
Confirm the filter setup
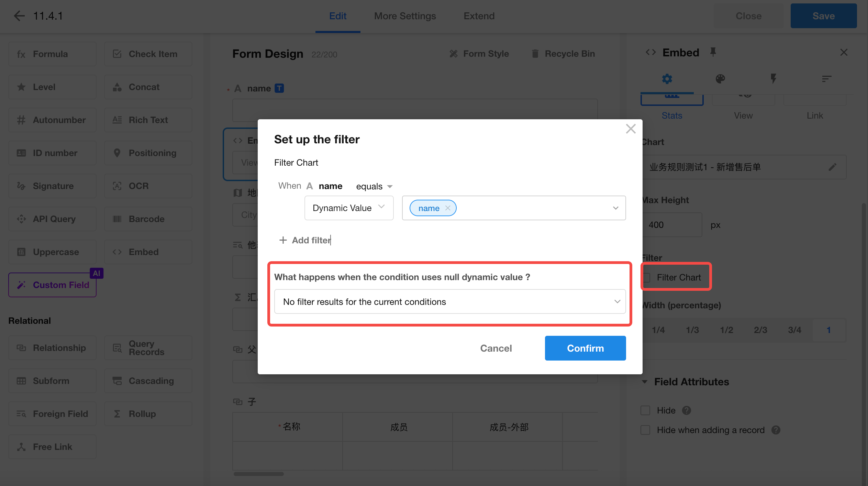click(585, 348)
